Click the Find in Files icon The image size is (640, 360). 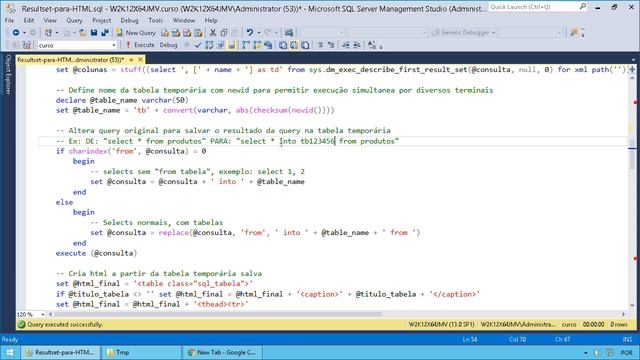click(574, 33)
